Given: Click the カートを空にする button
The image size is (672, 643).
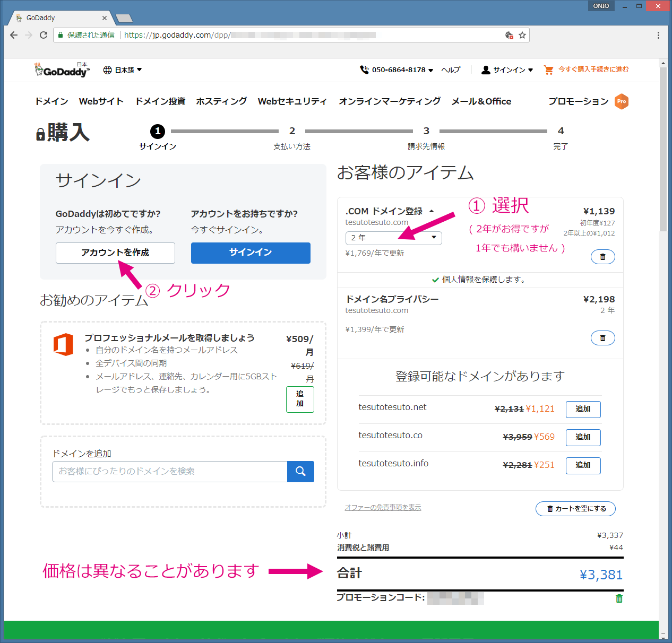Looking at the screenshot, I should point(576,509).
